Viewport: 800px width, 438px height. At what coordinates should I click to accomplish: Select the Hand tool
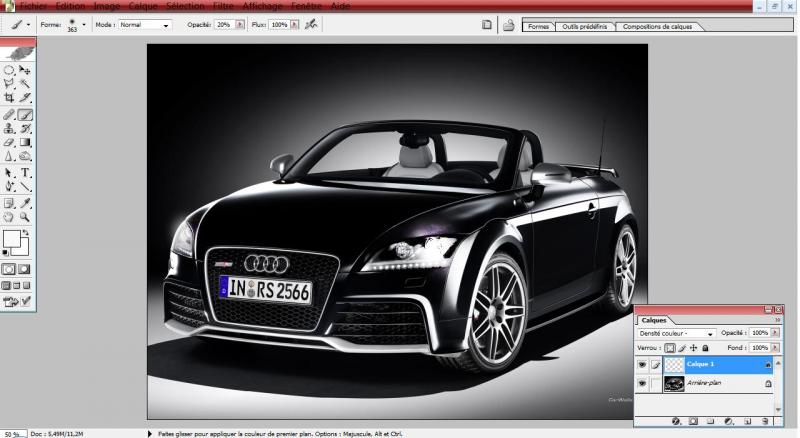point(9,217)
